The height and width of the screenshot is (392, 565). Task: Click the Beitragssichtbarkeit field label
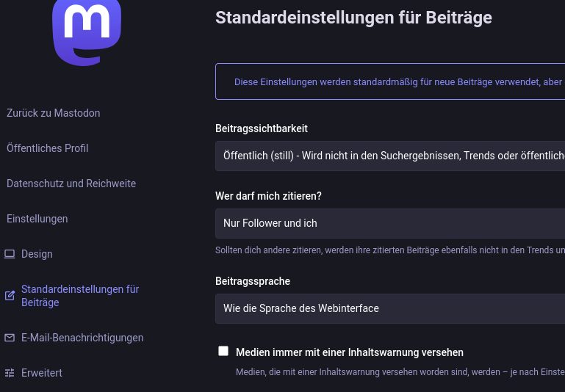coord(262,128)
